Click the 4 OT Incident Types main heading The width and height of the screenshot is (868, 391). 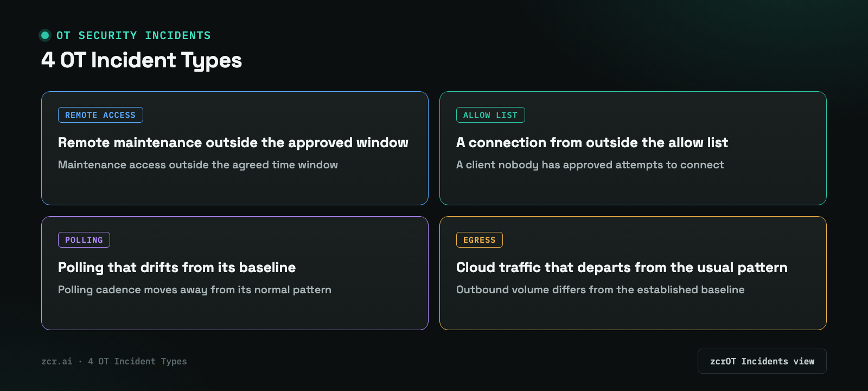142,60
